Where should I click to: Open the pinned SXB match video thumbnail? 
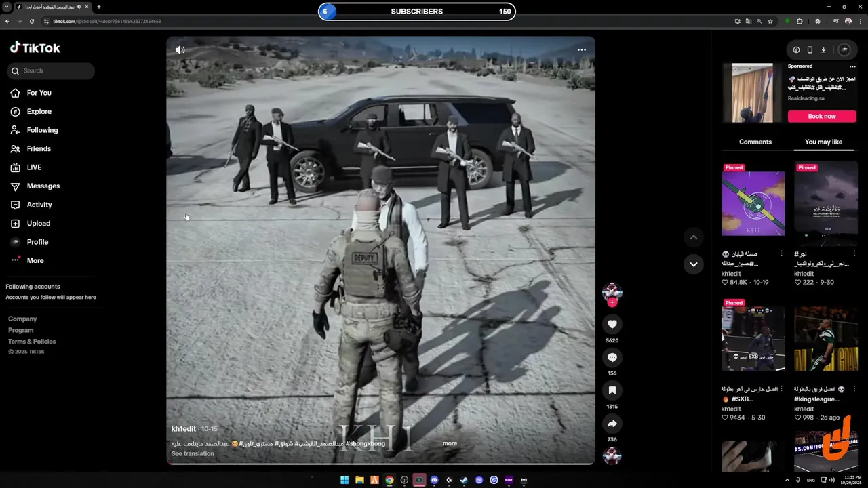coord(753,339)
